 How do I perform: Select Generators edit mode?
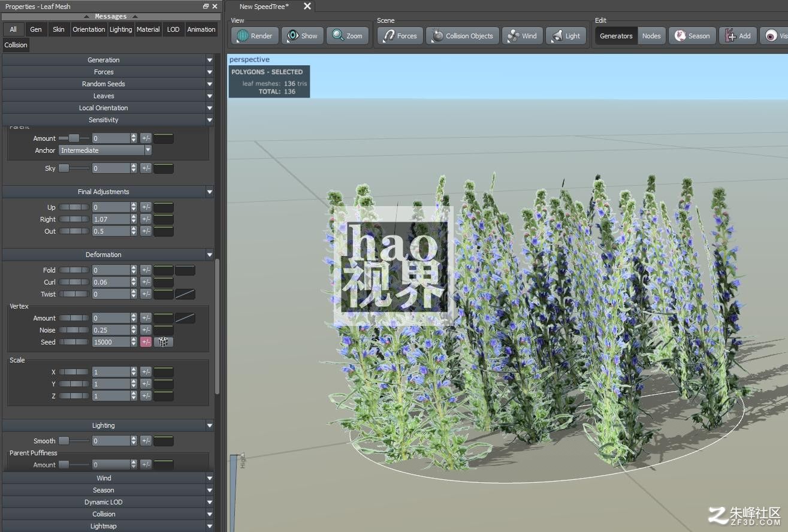[616, 36]
